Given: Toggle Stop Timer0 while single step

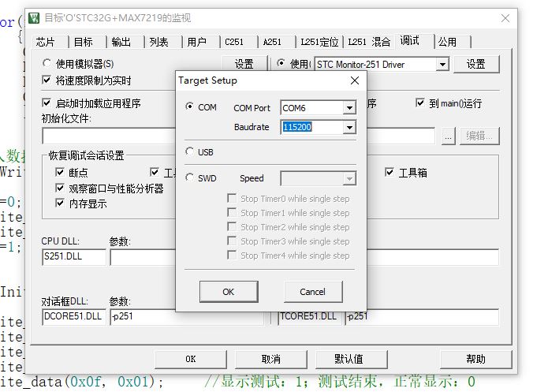Looking at the screenshot, I should click(232, 198).
